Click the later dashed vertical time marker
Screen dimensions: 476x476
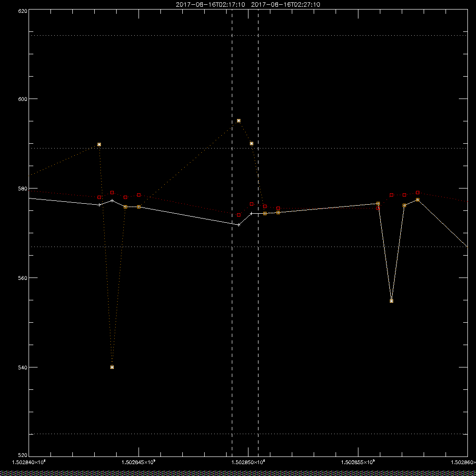click(258, 232)
